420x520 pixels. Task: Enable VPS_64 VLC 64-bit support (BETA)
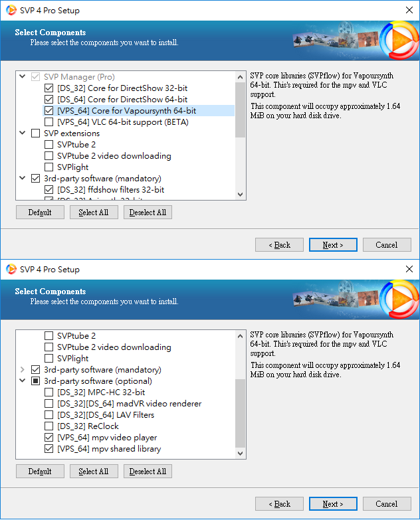tap(49, 122)
